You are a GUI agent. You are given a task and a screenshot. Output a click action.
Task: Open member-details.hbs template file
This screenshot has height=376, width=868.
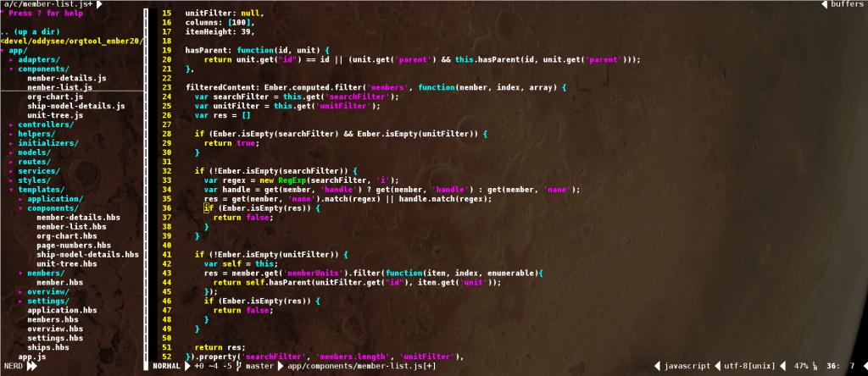71,218
